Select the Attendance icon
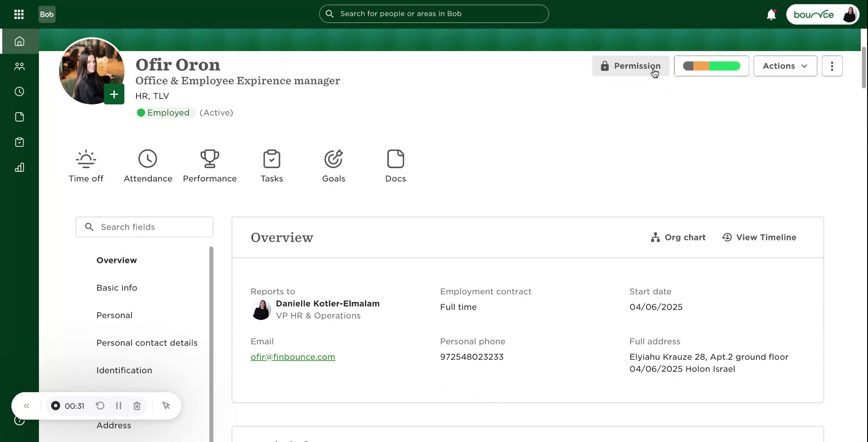Screen dimensions: 868x442 click(148, 159)
